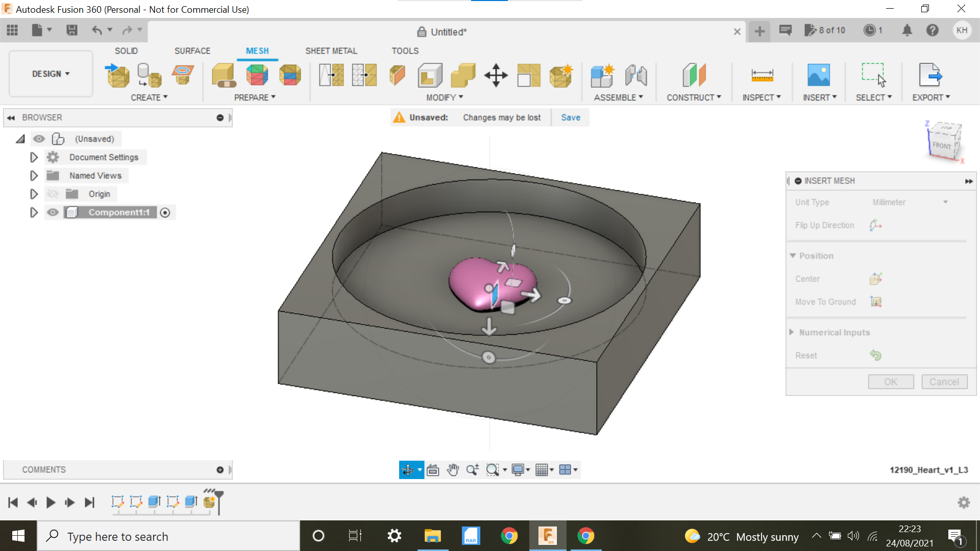Open the Measure tool under Inspect
This screenshot has height=551, width=980.
(x=762, y=75)
